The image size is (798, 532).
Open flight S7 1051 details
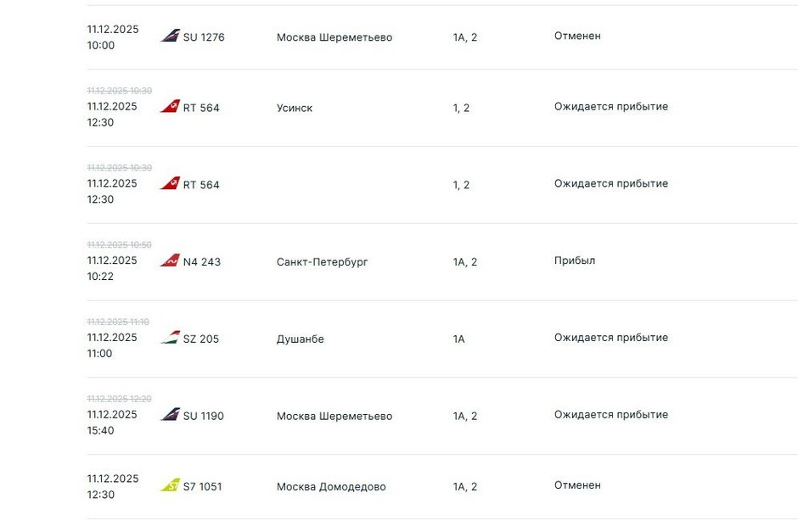pos(203,487)
